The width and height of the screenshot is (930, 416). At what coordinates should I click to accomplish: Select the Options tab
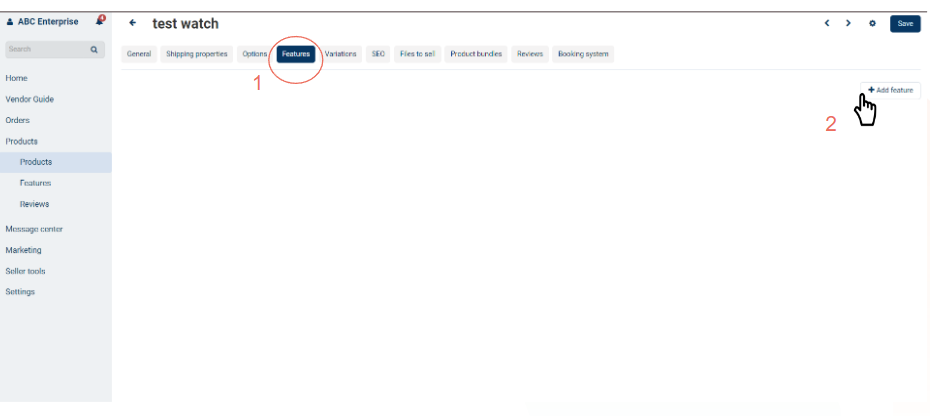[254, 54]
